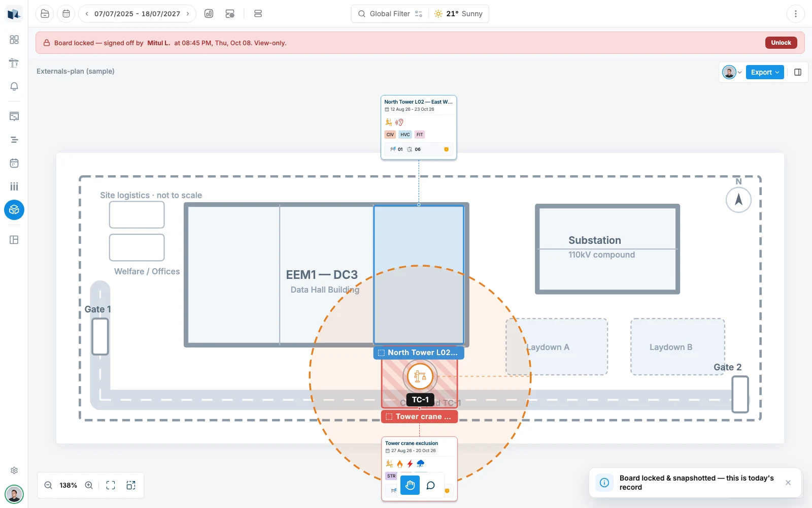
Task: Click the Unlock button in the locked banner
Action: 781,43
